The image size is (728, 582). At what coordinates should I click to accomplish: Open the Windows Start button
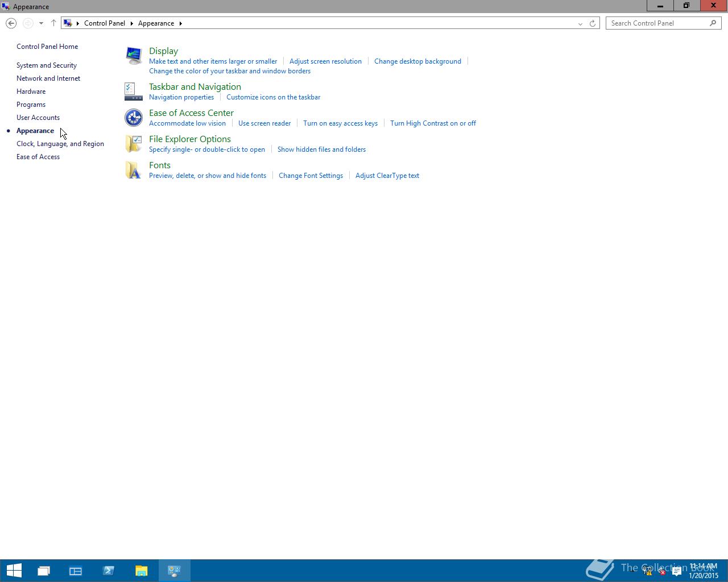point(14,571)
